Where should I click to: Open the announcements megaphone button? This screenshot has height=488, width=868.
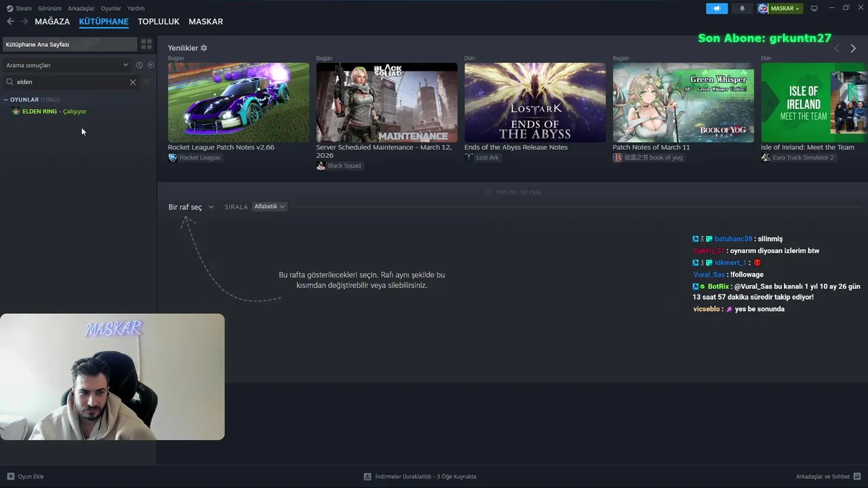717,9
